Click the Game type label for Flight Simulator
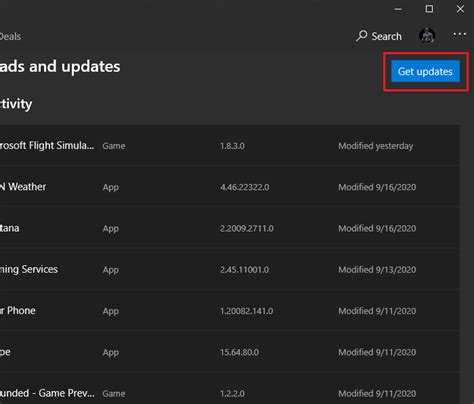Screen dimensions: 474x404 click(x=114, y=146)
